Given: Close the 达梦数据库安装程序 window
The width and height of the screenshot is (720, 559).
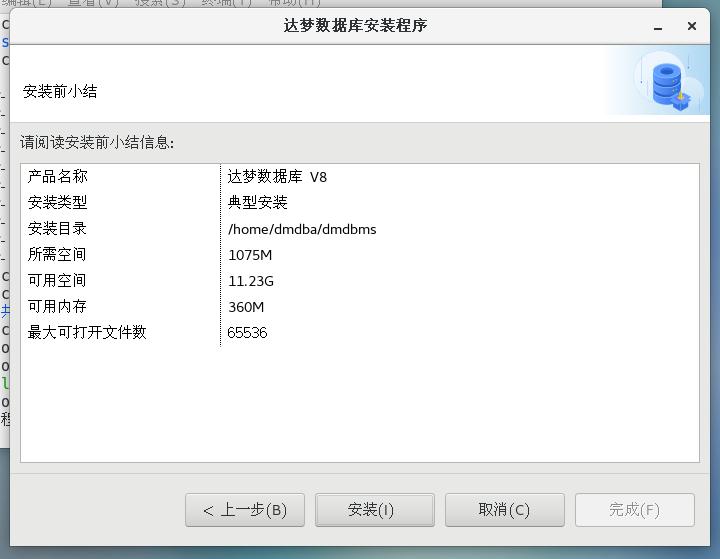Looking at the screenshot, I should (692, 26).
